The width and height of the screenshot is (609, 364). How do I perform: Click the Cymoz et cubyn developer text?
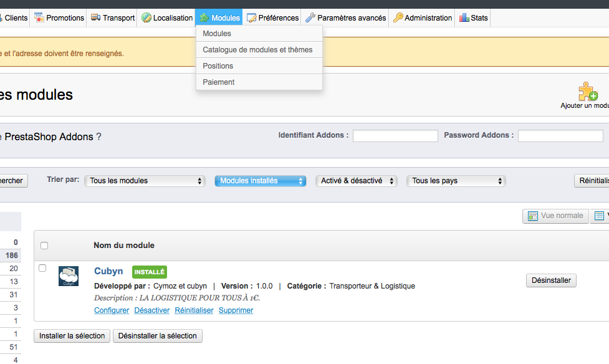point(180,286)
